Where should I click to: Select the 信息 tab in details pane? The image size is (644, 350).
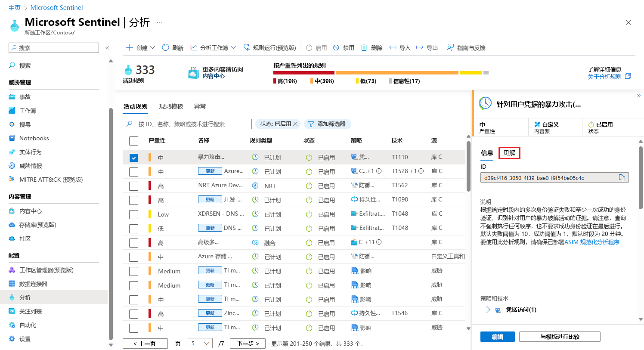click(x=487, y=153)
